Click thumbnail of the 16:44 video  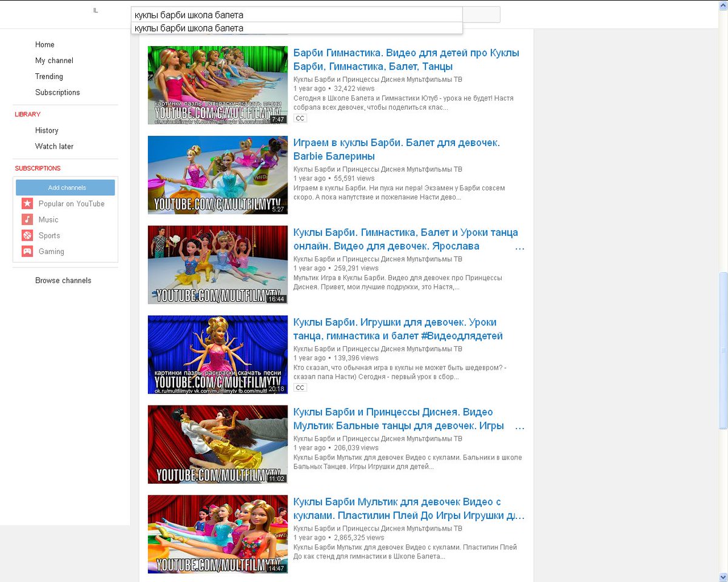click(218, 264)
